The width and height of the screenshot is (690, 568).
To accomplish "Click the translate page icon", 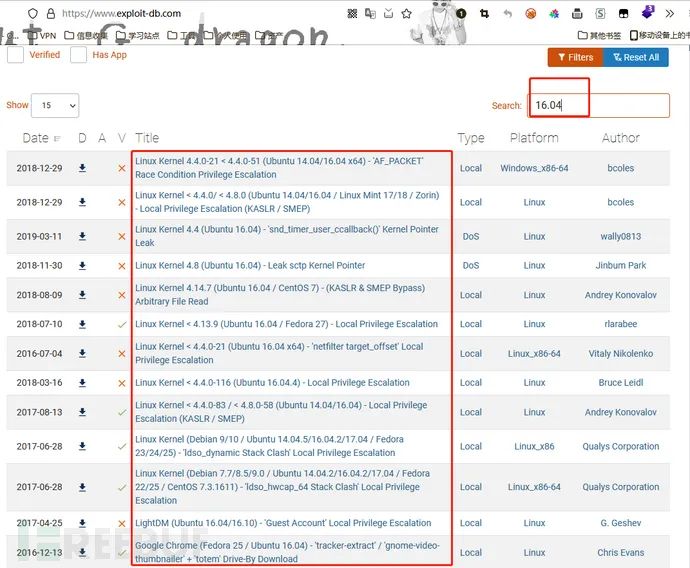I will 371,14.
